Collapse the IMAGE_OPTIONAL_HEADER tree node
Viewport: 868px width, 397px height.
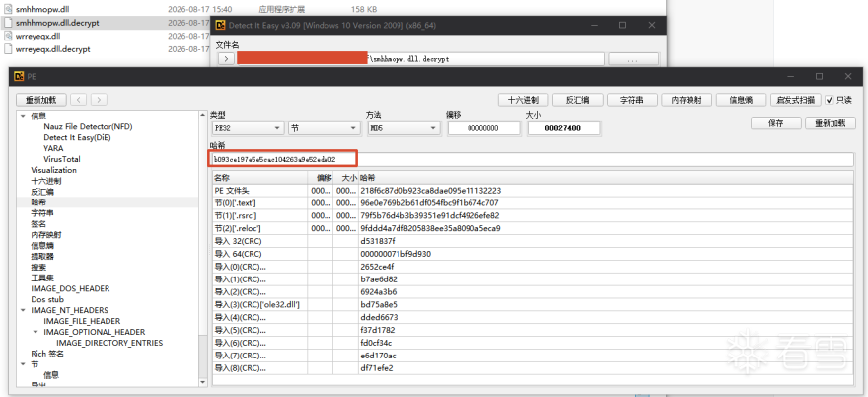tap(36, 332)
